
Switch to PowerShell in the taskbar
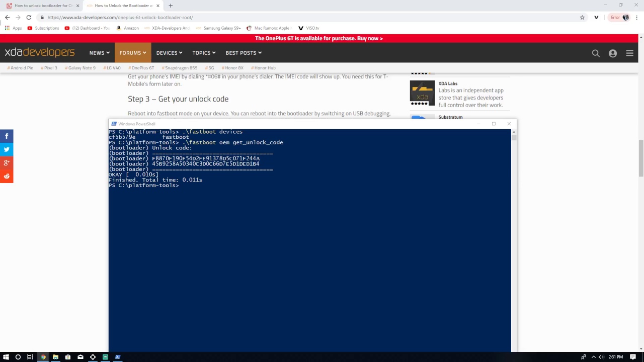[118, 357]
